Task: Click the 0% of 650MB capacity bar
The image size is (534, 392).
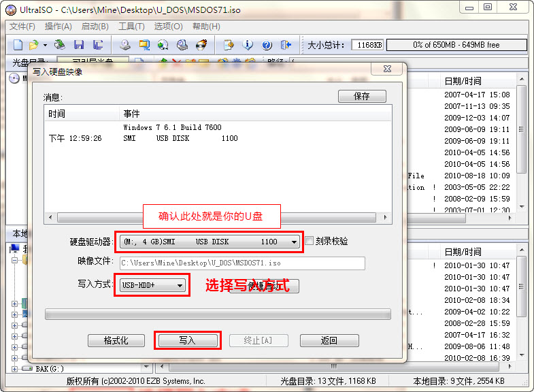Action: pos(456,45)
